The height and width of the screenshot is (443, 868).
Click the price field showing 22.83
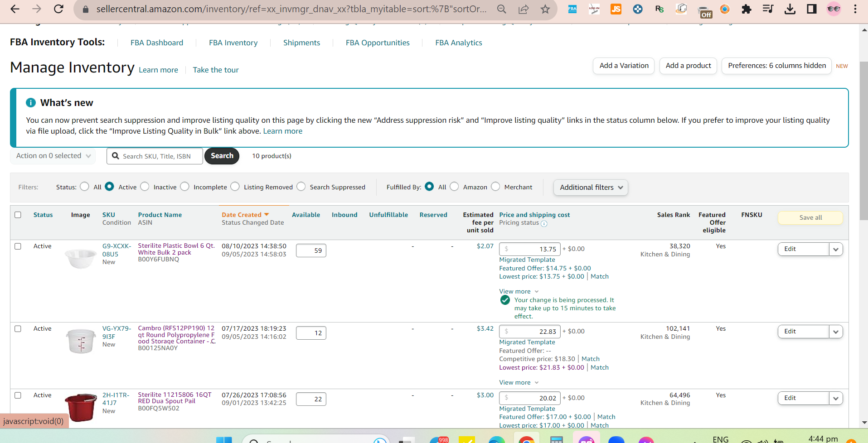[529, 332]
